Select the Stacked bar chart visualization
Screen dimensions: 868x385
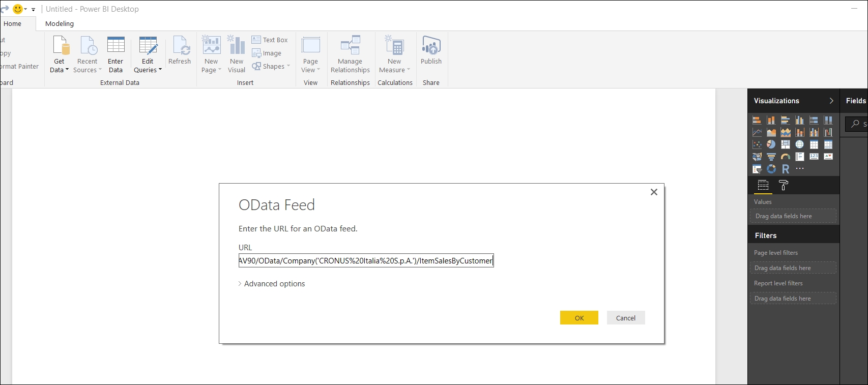point(757,120)
